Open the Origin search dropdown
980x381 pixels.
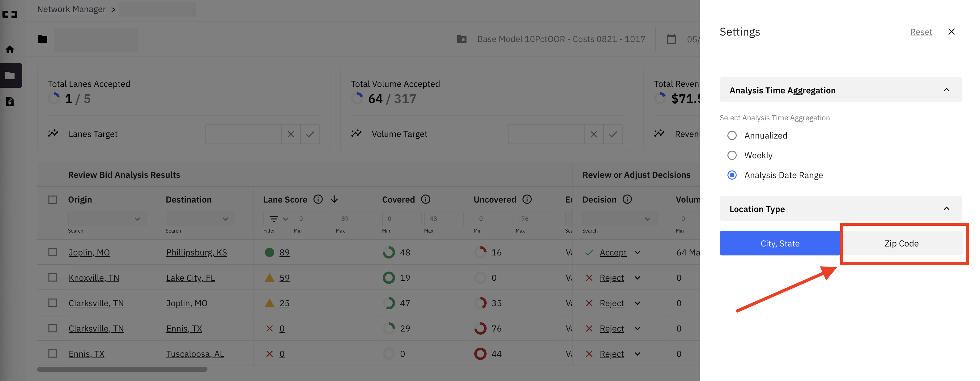coord(107,219)
